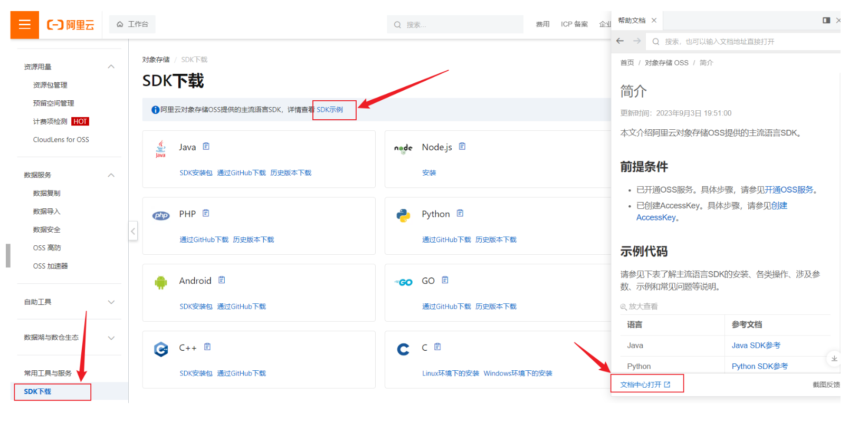The width and height of the screenshot is (868, 422).
Task: Open Windows环境下的安装 link for C
Action: [x=518, y=373]
